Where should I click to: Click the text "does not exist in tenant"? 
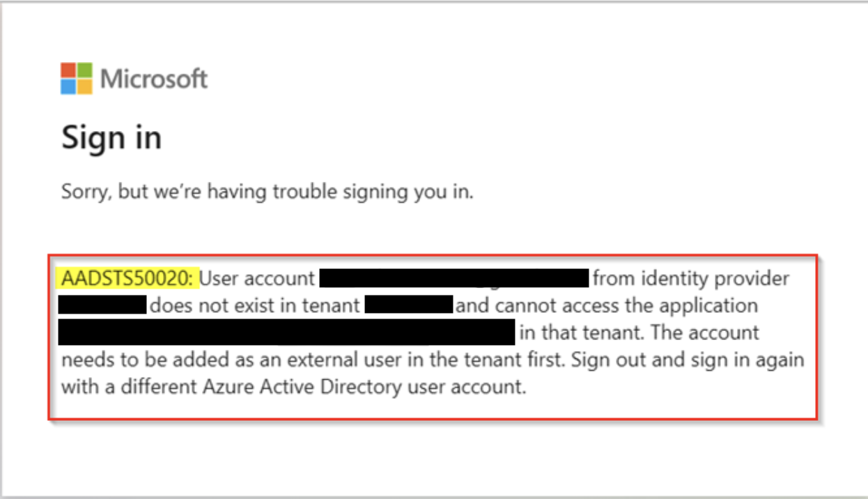[x=255, y=305]
